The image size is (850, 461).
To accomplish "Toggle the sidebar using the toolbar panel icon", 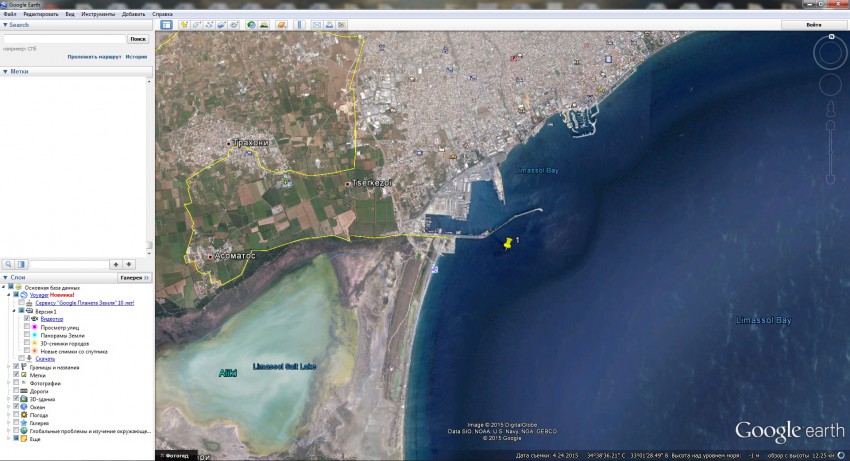I will coord(166,24).
